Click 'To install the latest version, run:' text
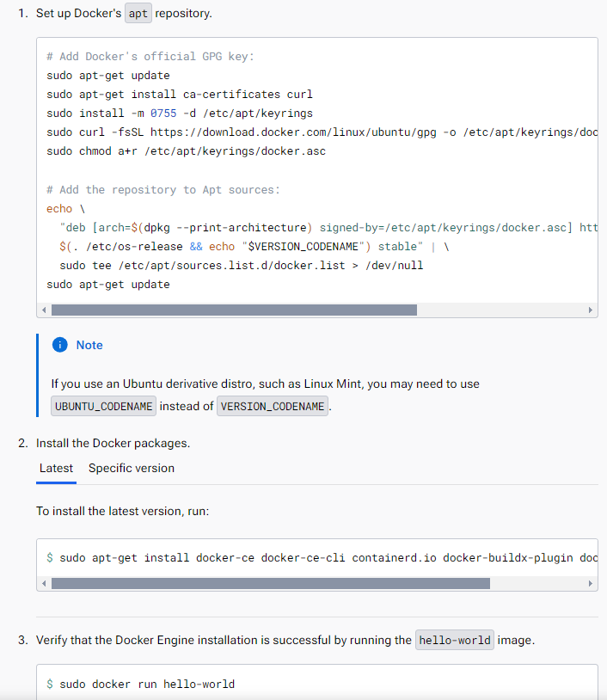607x700 pixels. pyautogui.click(x=123, y=511)
